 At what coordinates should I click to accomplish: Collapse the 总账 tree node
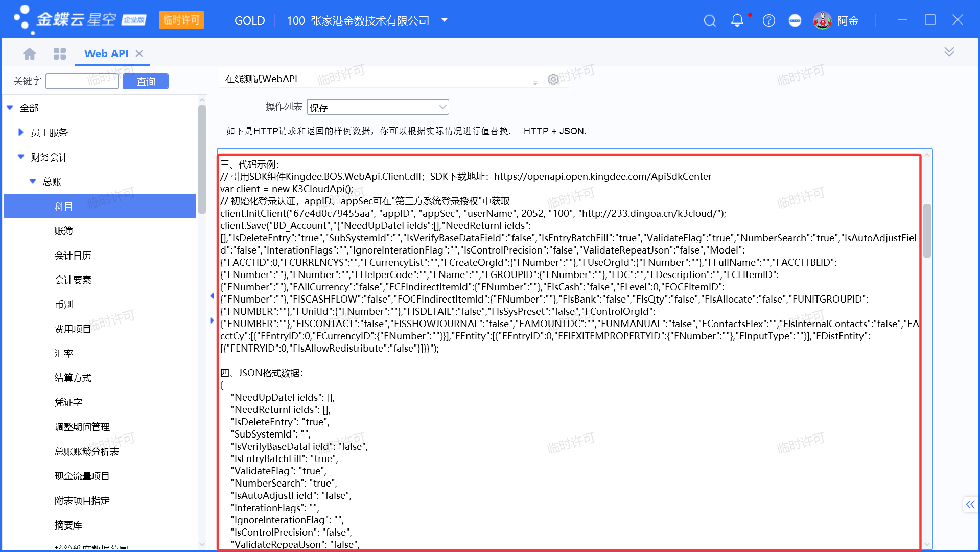click(x=33, y=181)
